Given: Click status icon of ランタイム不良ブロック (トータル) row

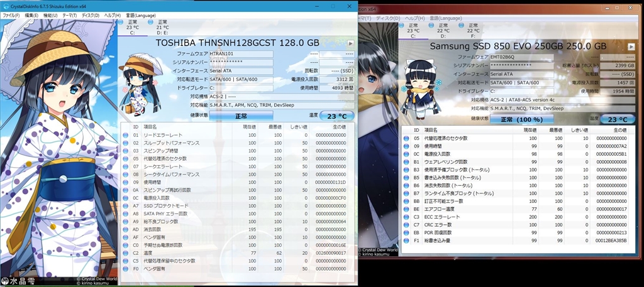Looking at the screenshot, I should 406,193.
